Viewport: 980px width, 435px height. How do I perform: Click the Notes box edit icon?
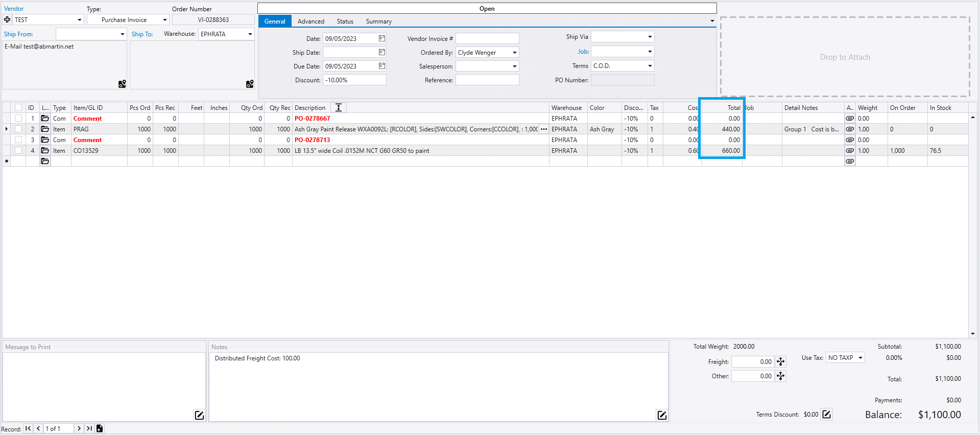click(x=662, y=415)
